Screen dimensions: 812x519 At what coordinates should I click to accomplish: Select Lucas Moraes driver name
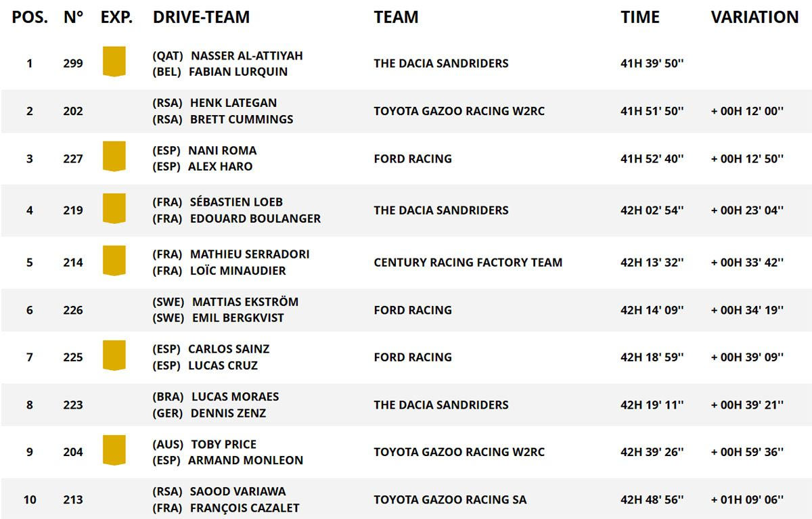(x=235, y=397)
